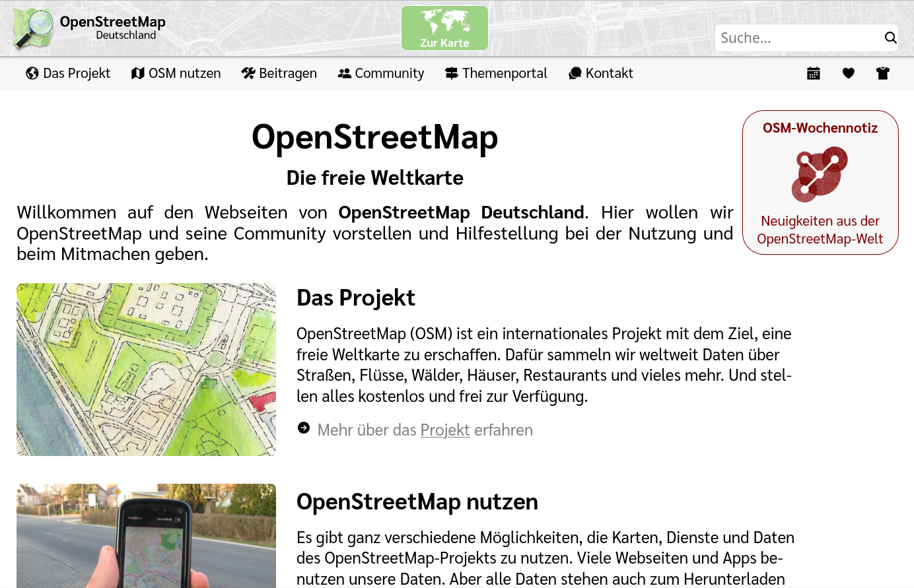Click the heart donate icon
Image resolution: width=914 pixels, height=588 pixels.
(849, 73)
